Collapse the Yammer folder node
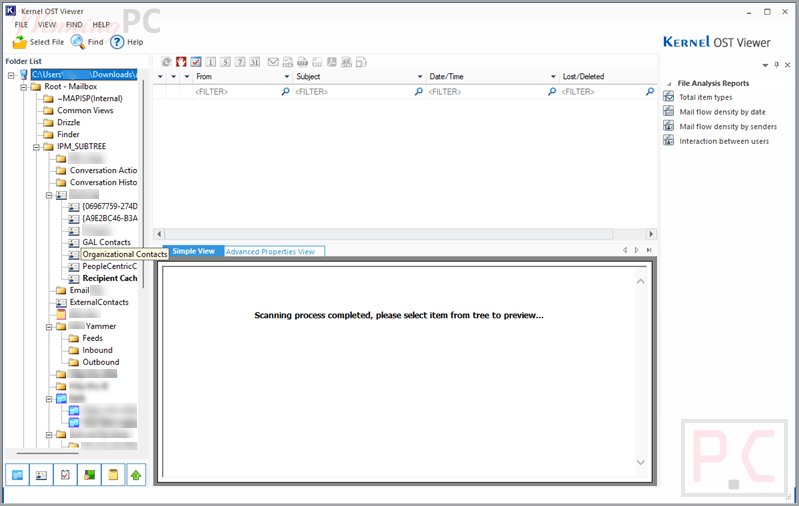799x506 pixels. 49,327
